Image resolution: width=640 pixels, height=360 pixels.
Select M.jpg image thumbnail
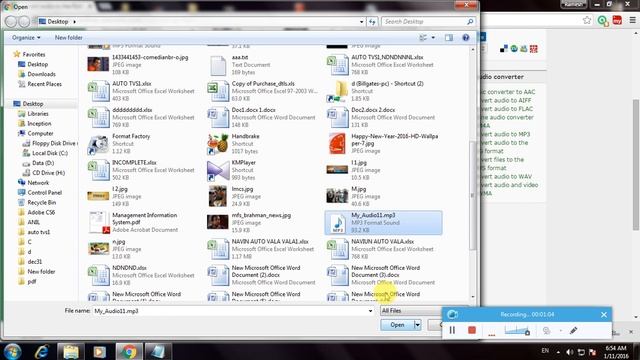click(337, 196)
